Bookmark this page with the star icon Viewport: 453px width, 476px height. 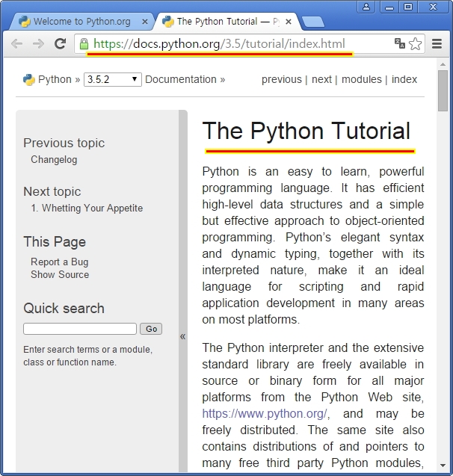click(x=415, y=43)
